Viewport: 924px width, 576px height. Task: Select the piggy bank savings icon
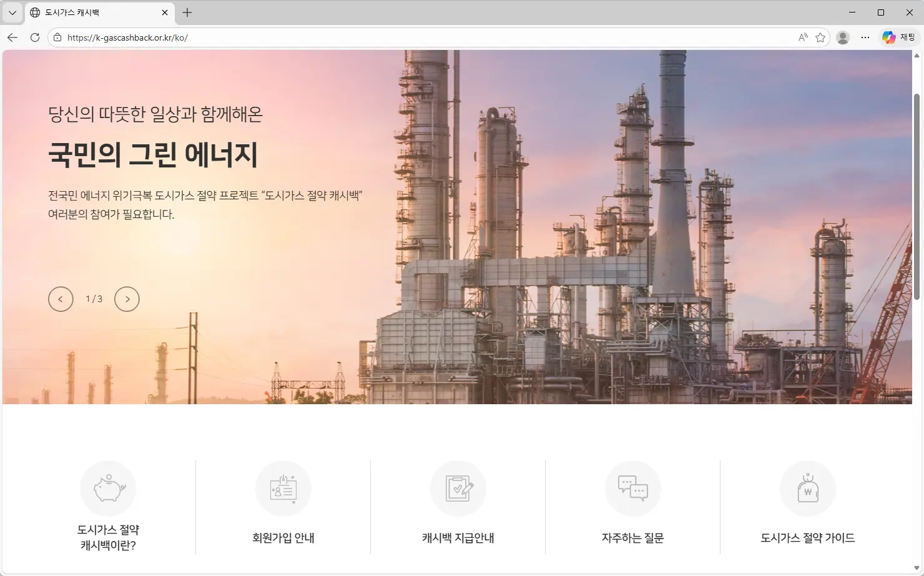[108, 489]
